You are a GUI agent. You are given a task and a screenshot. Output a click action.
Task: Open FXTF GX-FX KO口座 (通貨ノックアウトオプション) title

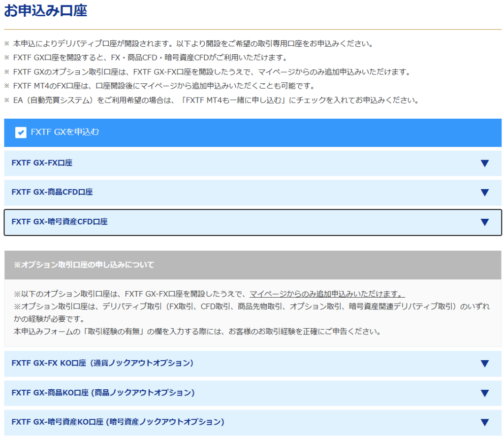pyautogui.click(x=102, y=363)
